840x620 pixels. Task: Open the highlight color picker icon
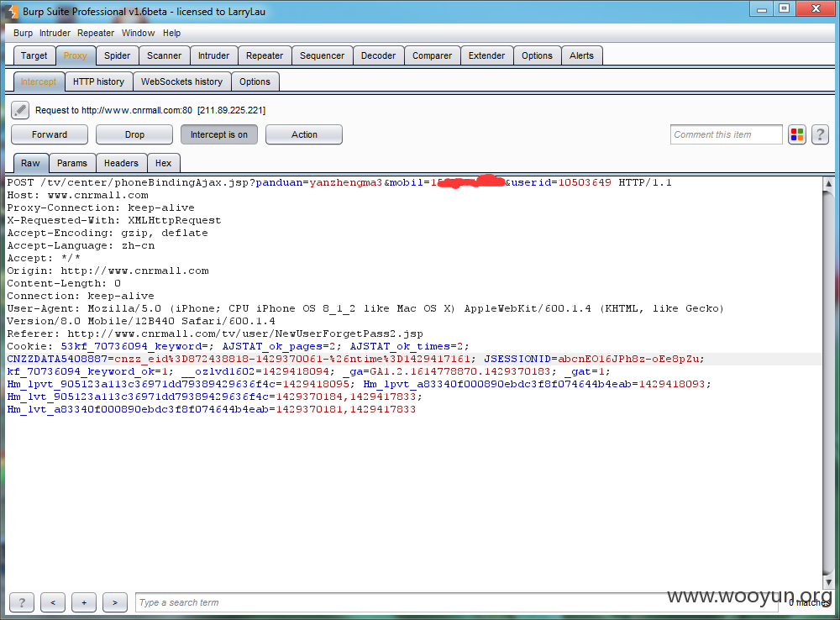[x=797, y=134]
